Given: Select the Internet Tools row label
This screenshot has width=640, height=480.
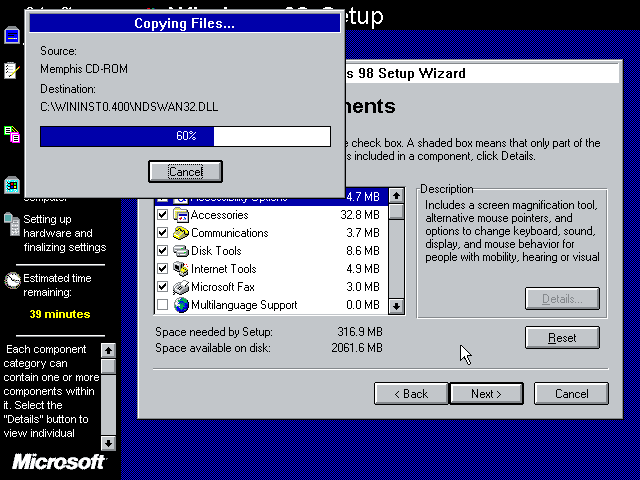Looking at the screenshot, I should pos(223,269).
